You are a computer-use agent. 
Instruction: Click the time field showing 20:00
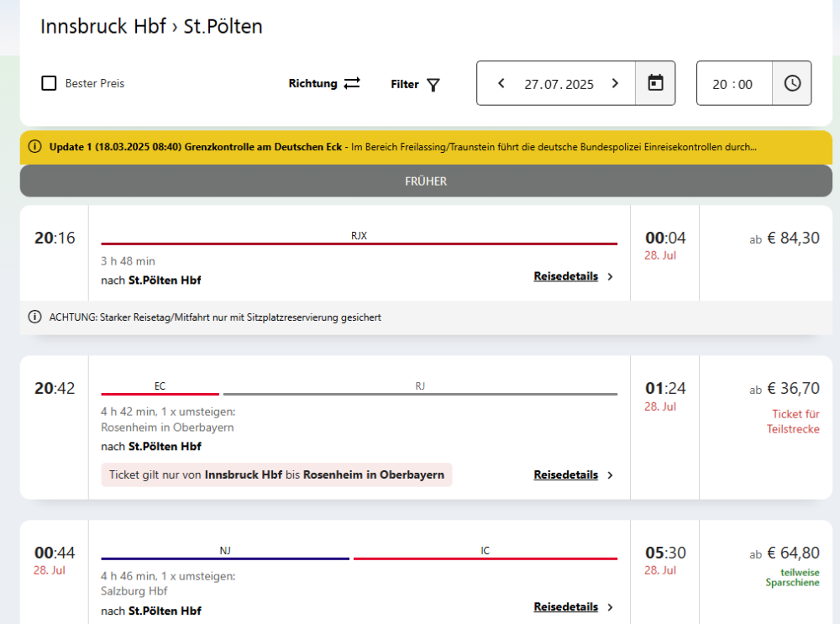(x=732, y=84)
